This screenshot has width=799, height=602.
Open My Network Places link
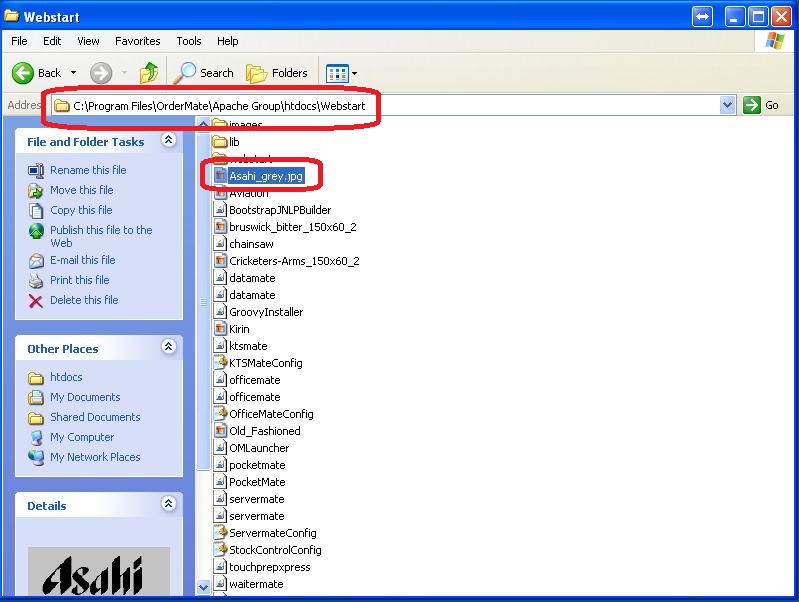coord(95,457)
